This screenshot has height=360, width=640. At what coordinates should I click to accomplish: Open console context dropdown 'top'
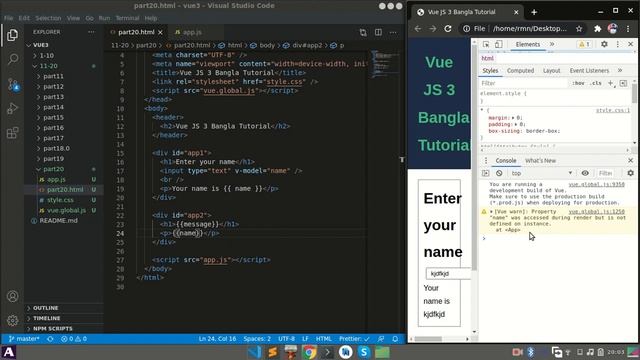[542, 173]
